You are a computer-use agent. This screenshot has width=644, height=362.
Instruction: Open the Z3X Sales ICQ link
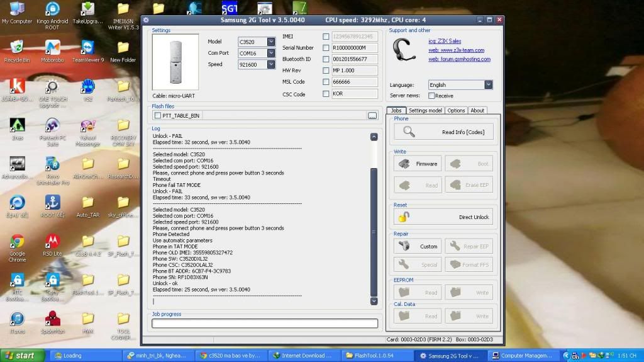point(445,41)
